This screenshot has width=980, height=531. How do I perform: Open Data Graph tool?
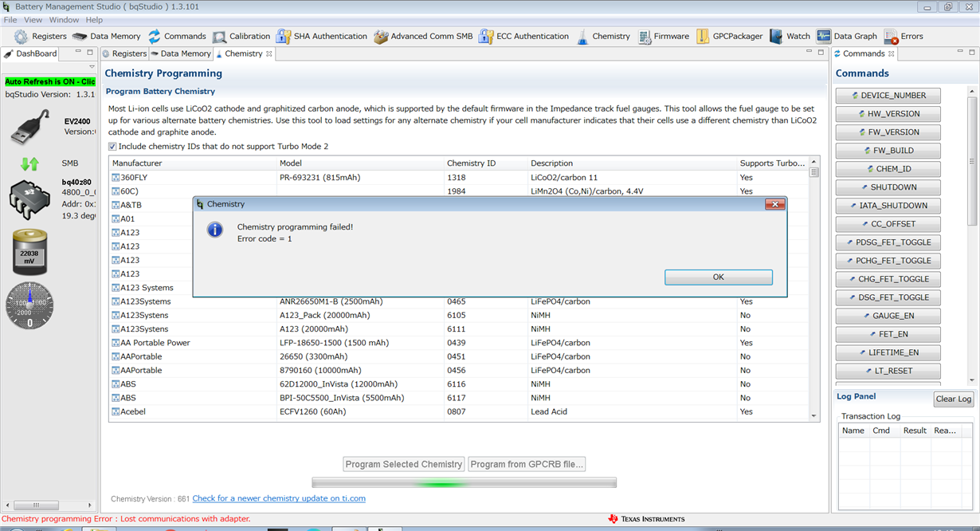846,36
